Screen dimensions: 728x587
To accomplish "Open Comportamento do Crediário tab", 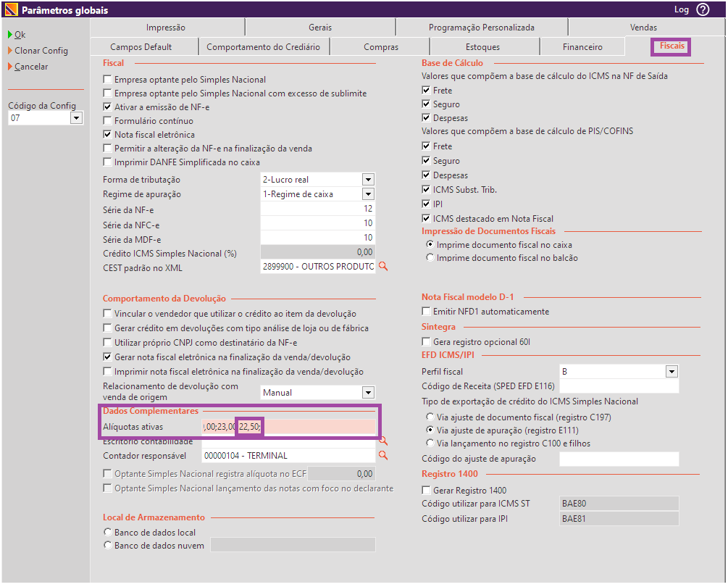I will pyautogui.click(x=263, y=47).
